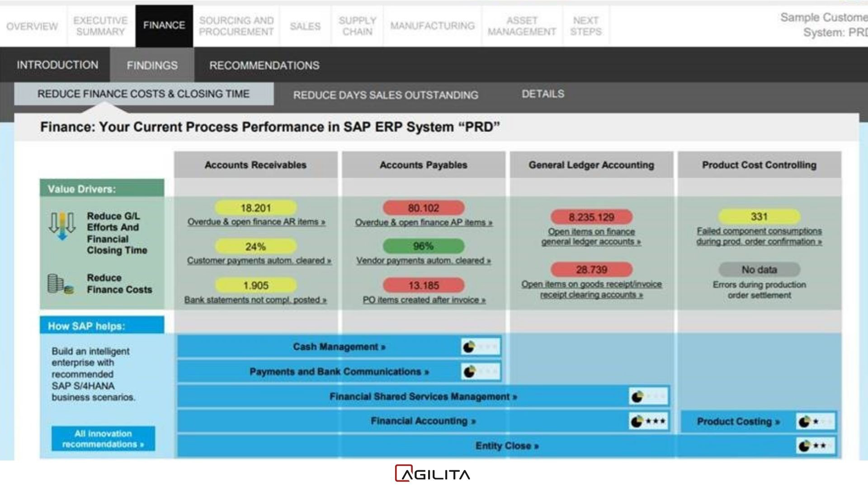868x488 pixels.
Task: Click the yellow 18.201 indicator
Action: 256,208
